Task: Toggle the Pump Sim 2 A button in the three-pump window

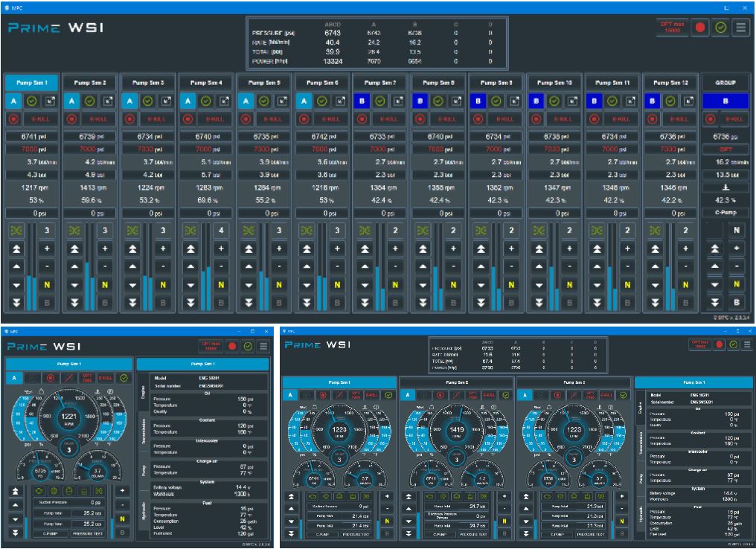Action: (x=408, y=395)
